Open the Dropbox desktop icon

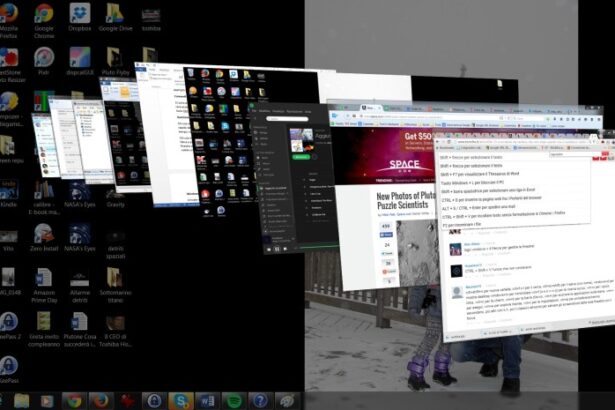pyautogui.click(x=80, y=14)
